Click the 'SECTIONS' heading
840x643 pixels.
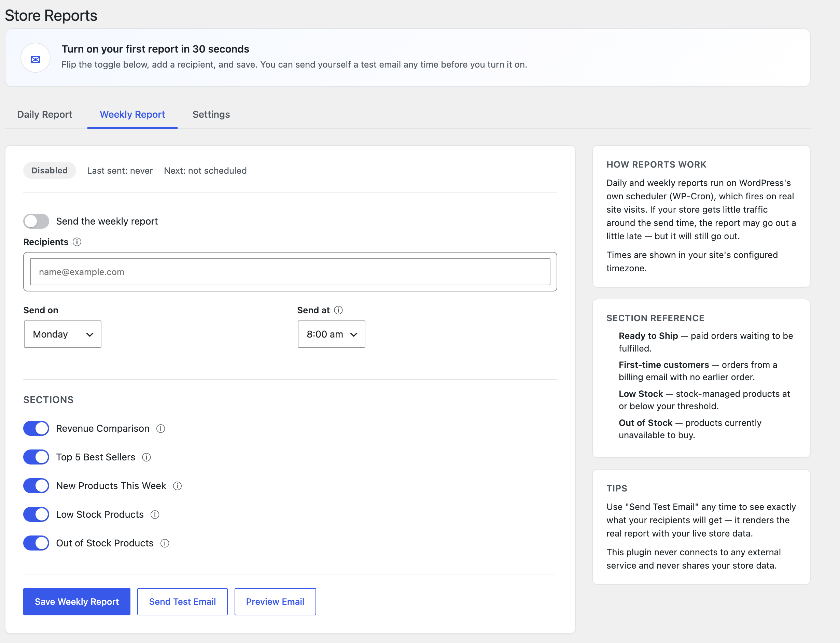tap(48, 400)
